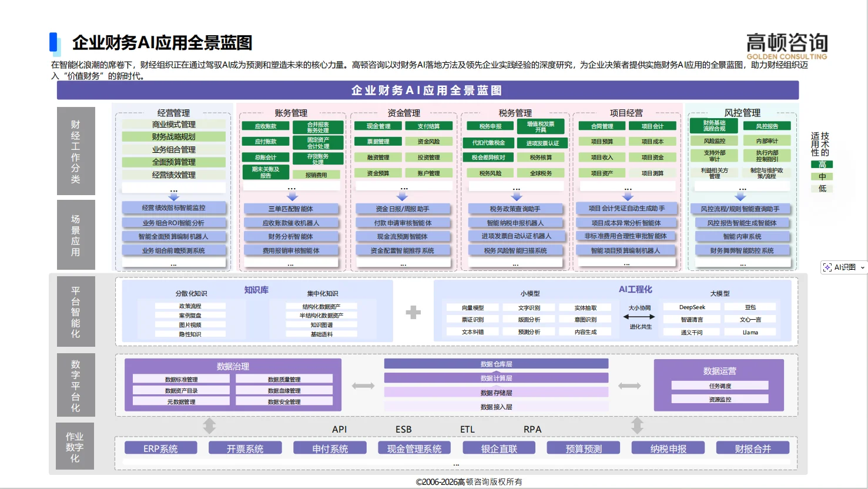
Task: Click the plus icon between 知识库 and 小模型 panels
Action: (x=413, y=312)
